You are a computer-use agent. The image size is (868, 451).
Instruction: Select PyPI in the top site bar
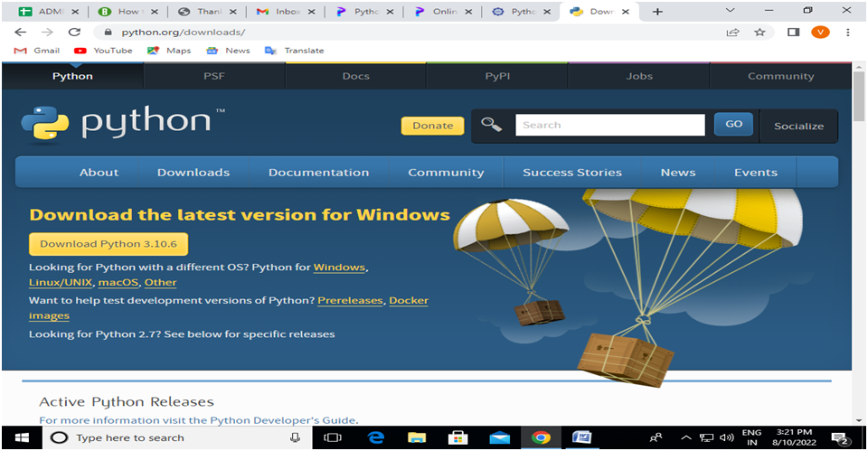497,76
